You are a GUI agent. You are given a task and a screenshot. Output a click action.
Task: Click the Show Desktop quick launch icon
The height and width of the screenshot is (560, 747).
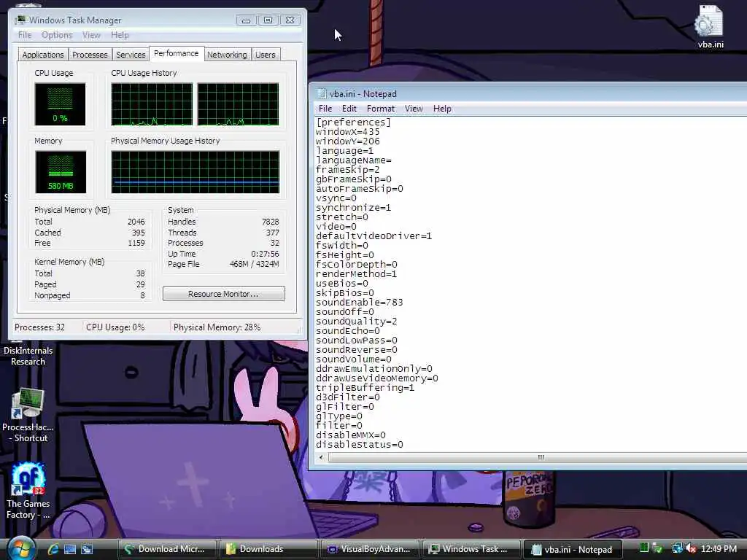coord(69,549)
